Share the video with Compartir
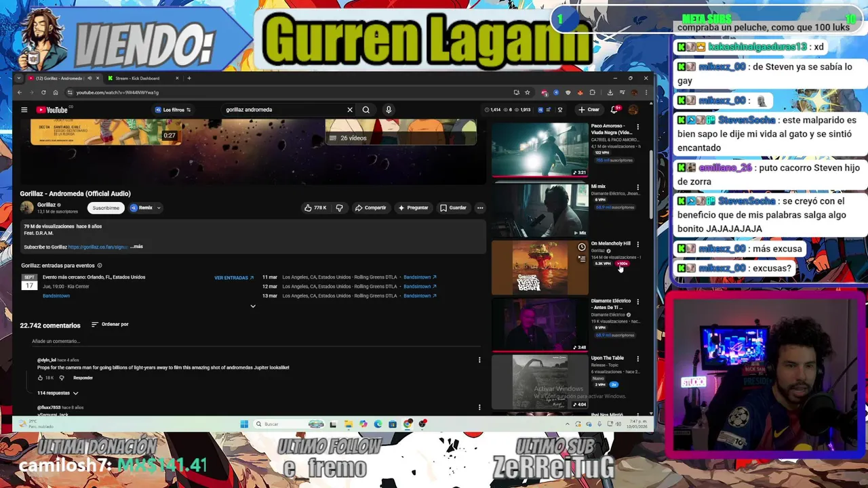Viewport: 868px width, 488px height. [371, 208]
